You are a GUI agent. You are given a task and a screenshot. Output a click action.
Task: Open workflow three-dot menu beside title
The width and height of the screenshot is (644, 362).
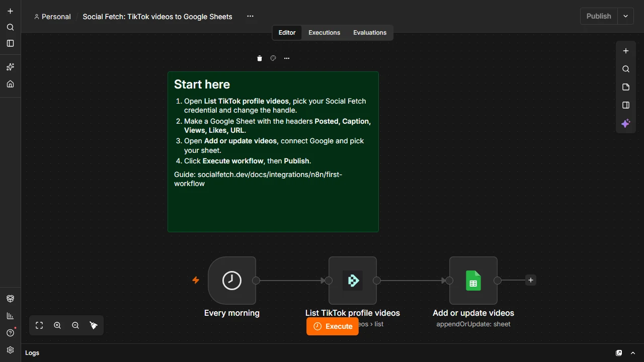[x=250, y=16]
